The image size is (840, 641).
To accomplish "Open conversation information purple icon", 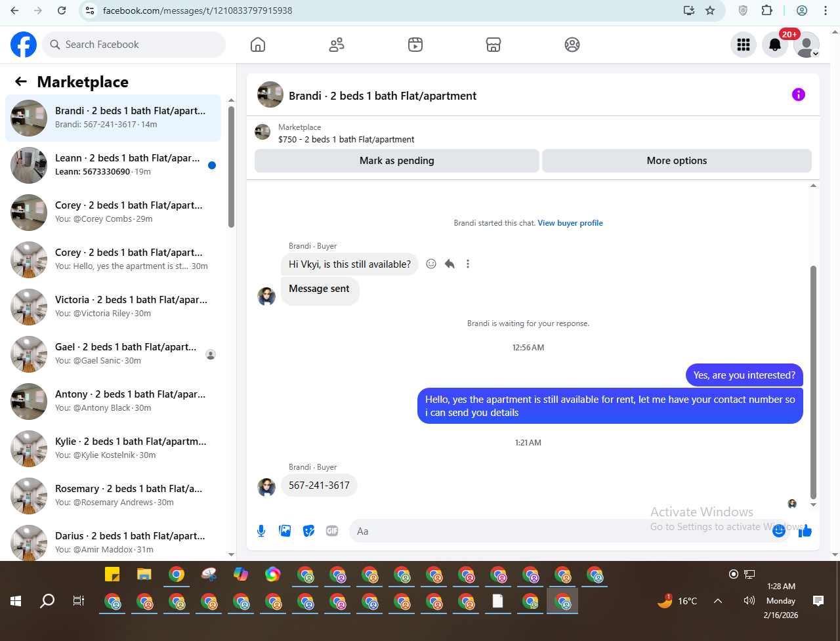I will (x=799, y=94).
